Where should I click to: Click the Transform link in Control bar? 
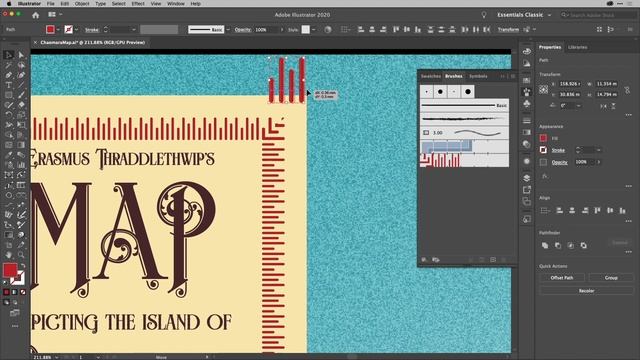point(508,29)
